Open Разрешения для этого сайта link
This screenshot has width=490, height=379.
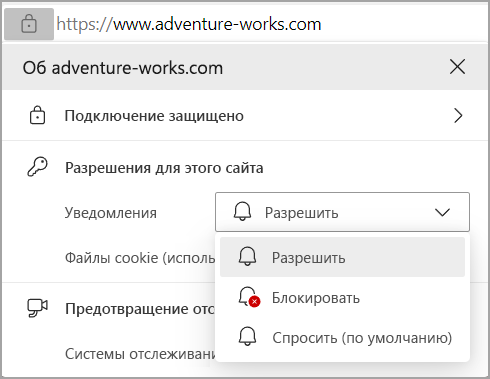point(164,168)
